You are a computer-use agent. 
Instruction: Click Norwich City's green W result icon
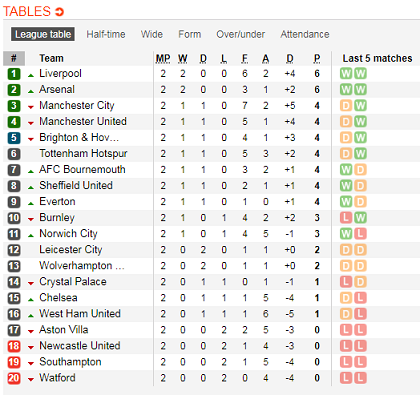pos(346,234)
